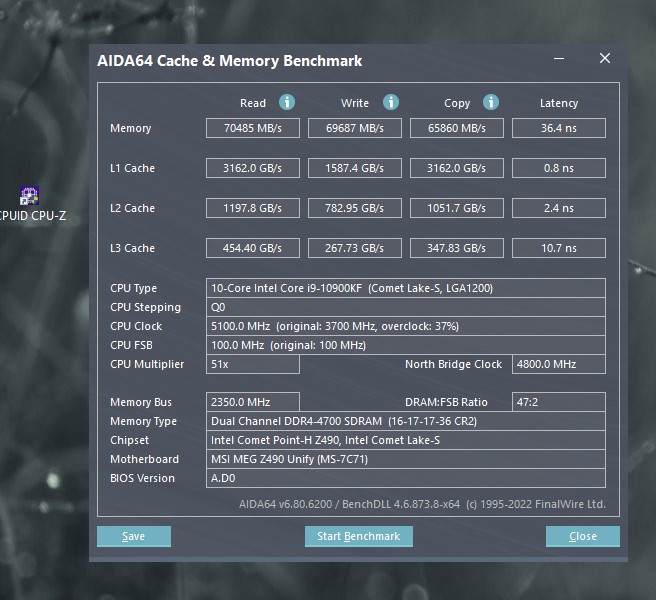
Task: Click the Copy info icon
Action: coord(491,102)
